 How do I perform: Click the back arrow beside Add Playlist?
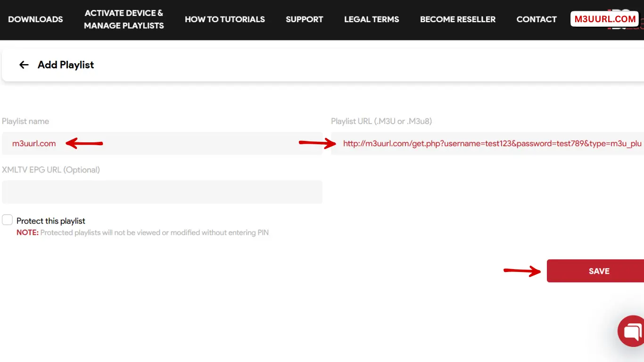(24, 65)
